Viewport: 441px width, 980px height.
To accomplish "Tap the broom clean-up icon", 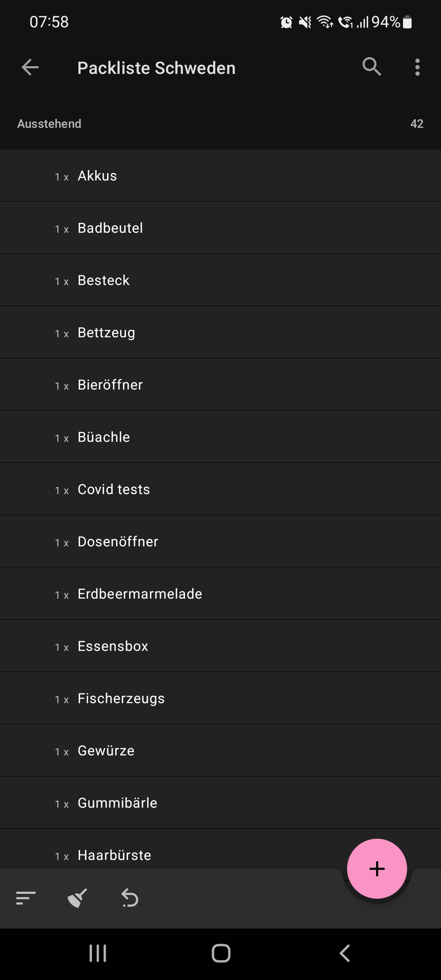I will click(78, 898).
